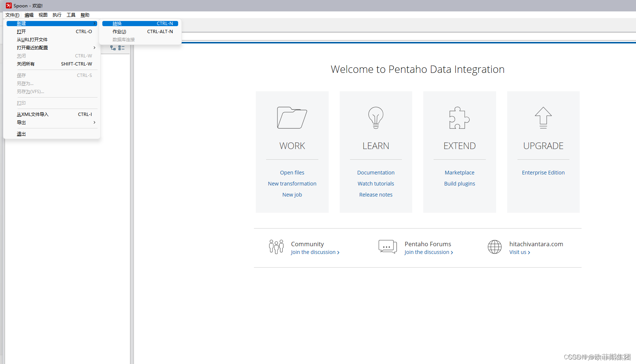Click the Community heading text
The width and height of the screenshot is (636, 364).
307,244
